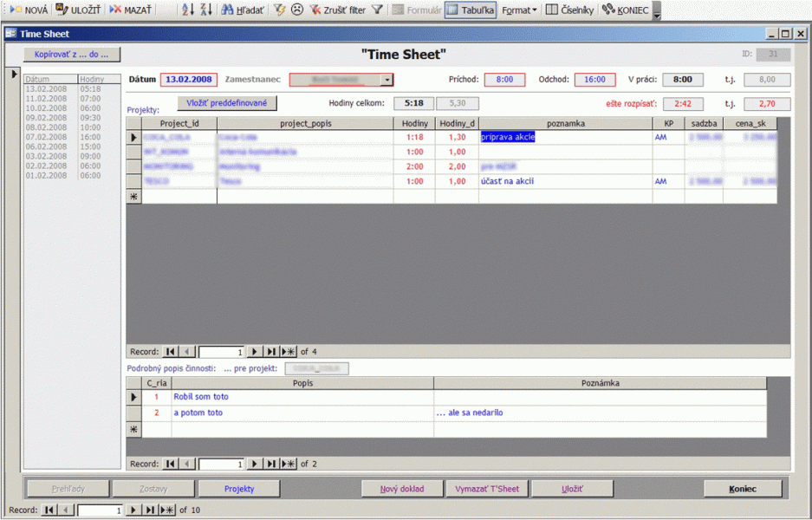The width and height of the screenshot is (812, 520).
Task: Click the funnel apply-filter icon
Action: pos(378,10)
